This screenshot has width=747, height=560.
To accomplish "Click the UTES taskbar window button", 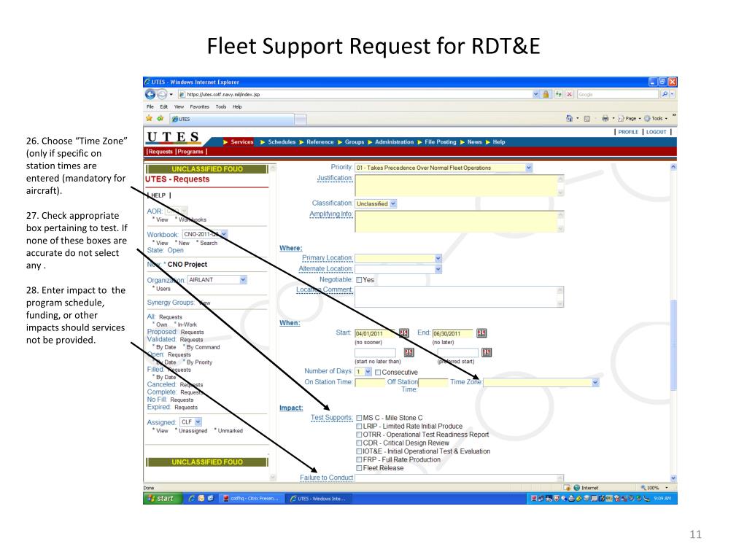I will (x=318, y=499).
